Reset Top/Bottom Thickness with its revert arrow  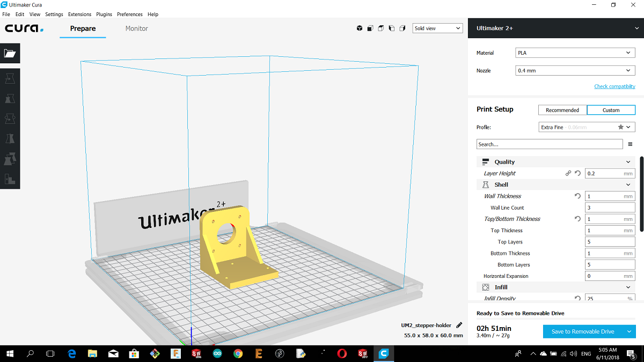coord(577,219)
